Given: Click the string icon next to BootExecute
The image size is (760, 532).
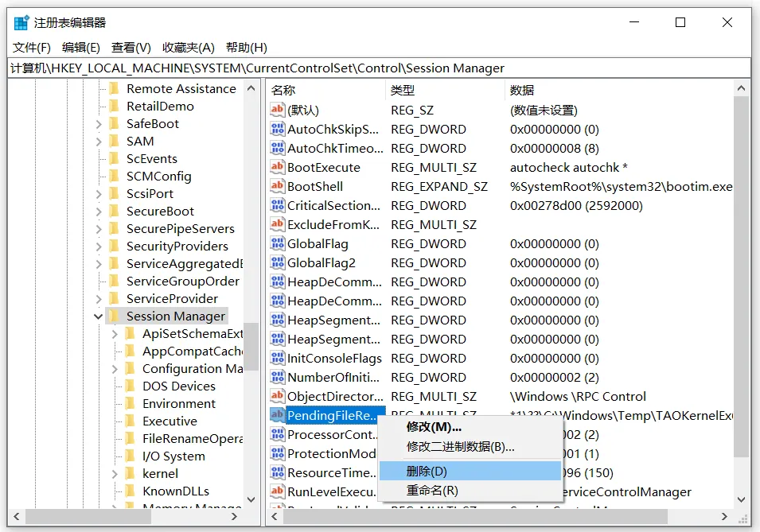Looking at the screenshot, I should click(277, 167).
